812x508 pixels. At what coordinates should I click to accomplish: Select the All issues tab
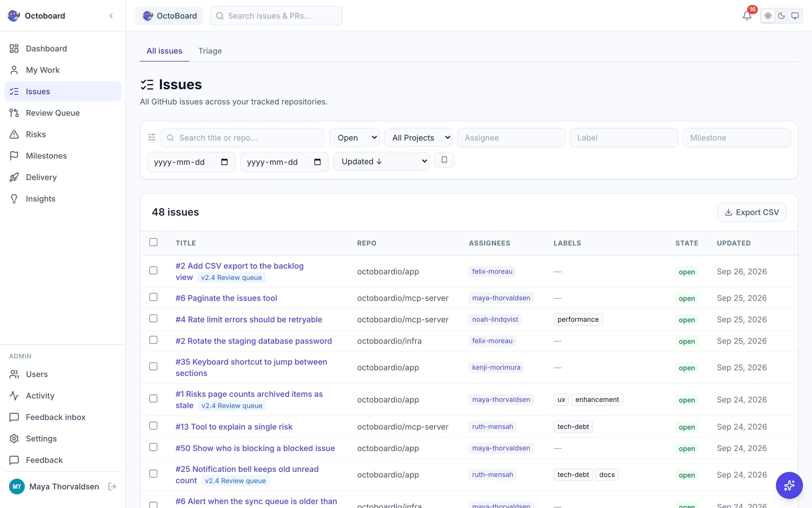(164, 51)
